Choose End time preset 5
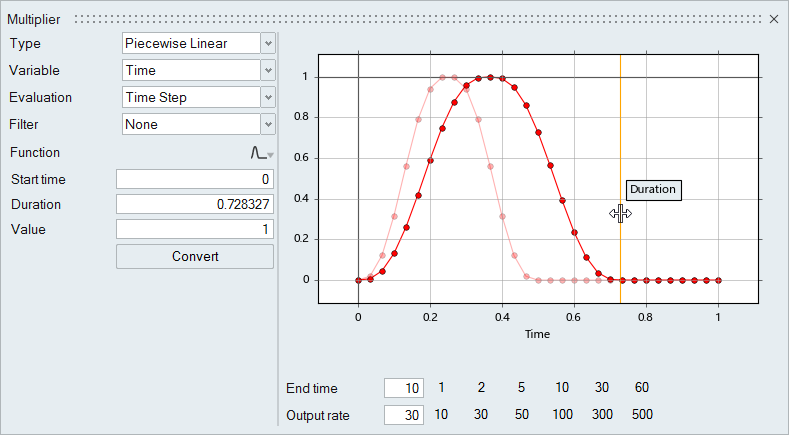Image resolution: width=789 pixels, height=435 pixels. 521,388
